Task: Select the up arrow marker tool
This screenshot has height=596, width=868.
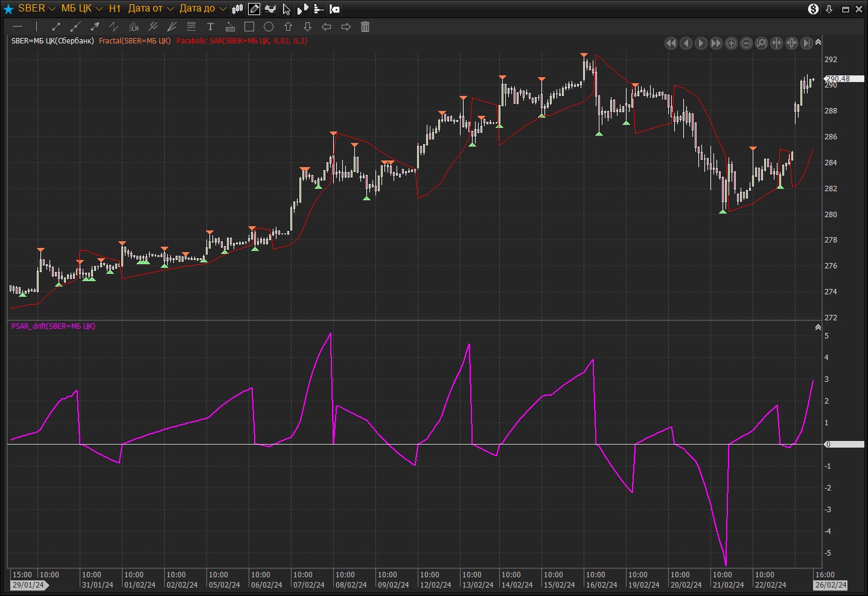Action: [288, 27]
